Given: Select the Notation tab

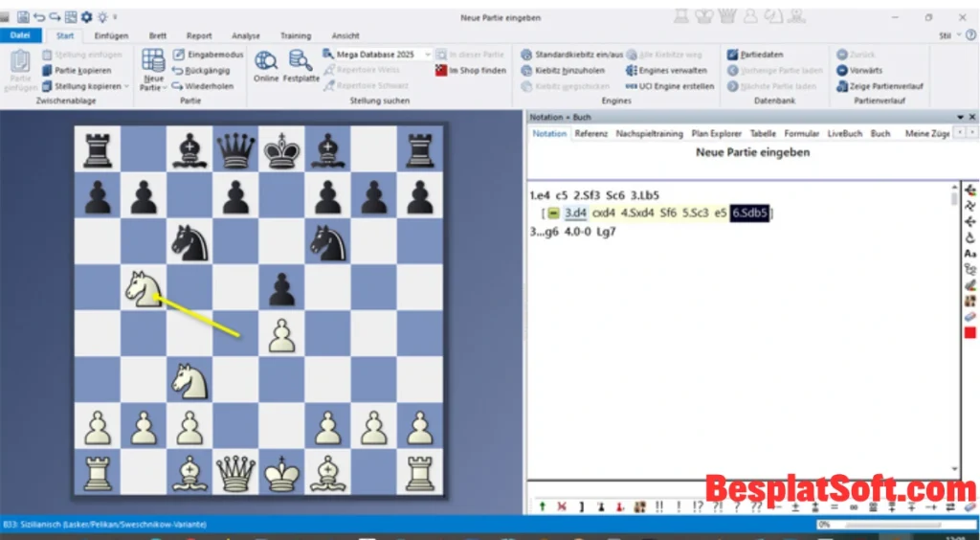Looking at the screenshot, I should pos(549,134).
